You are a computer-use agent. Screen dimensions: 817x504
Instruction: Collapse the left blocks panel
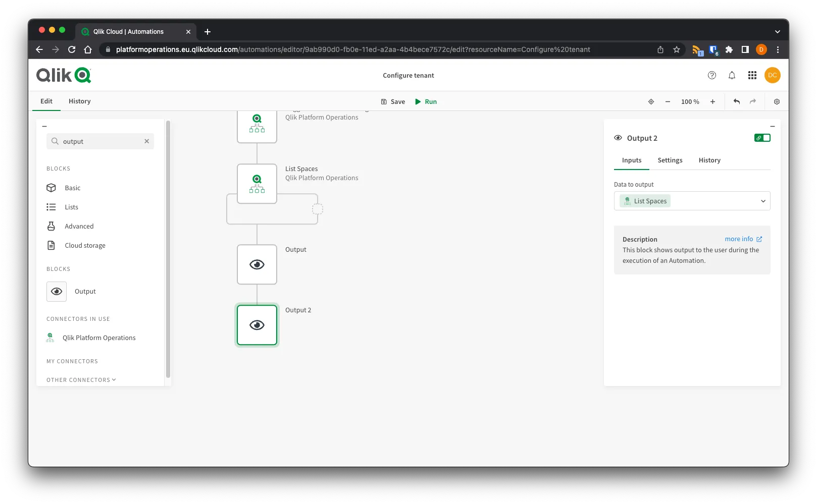(44, 126)
